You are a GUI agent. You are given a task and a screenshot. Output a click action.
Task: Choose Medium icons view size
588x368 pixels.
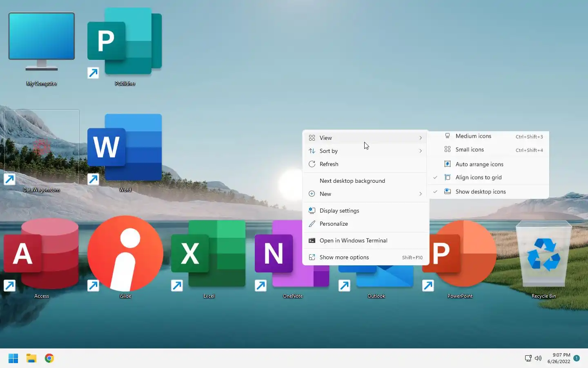coord(488,136)
